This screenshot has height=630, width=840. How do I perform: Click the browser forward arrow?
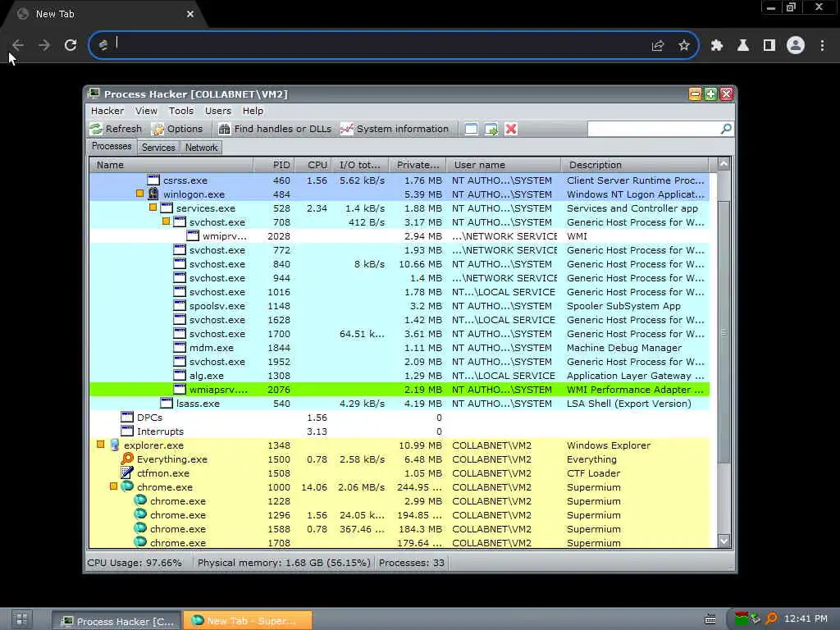tap(44, 45)
